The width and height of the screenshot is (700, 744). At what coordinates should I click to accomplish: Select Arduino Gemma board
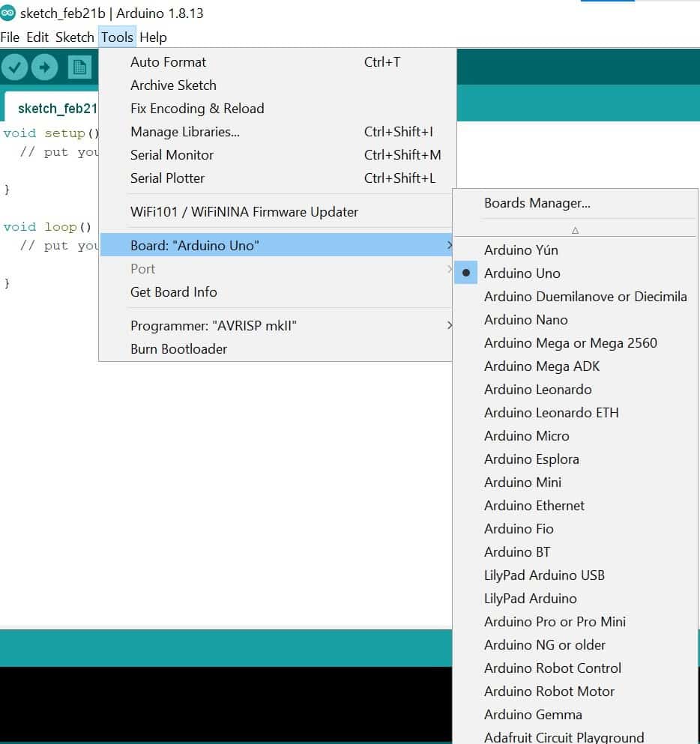tap(575, 715)
